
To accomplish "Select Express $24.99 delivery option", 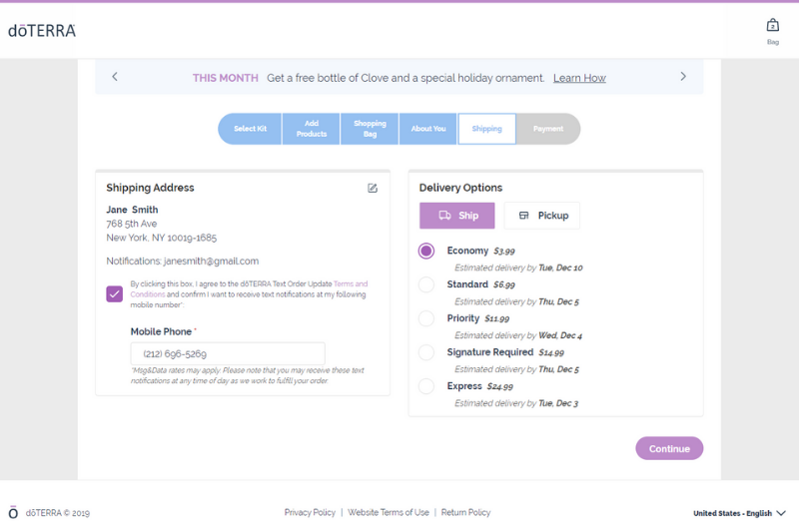I will click(x=426, y=386).
